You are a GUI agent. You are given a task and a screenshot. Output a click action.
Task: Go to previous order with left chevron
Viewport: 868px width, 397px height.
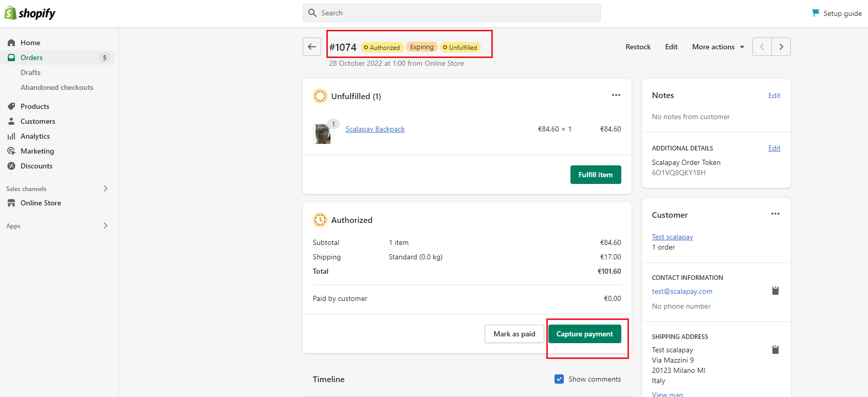pos(762,47)
